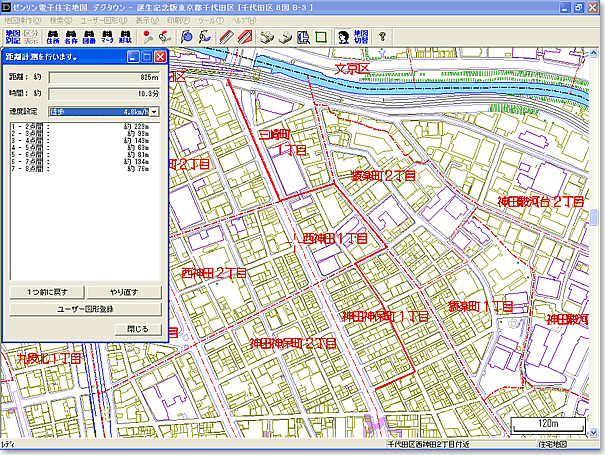Click the map's vertical scrollbar up arrow
This screenshot has height=455, width=605.
click(594, 53)
